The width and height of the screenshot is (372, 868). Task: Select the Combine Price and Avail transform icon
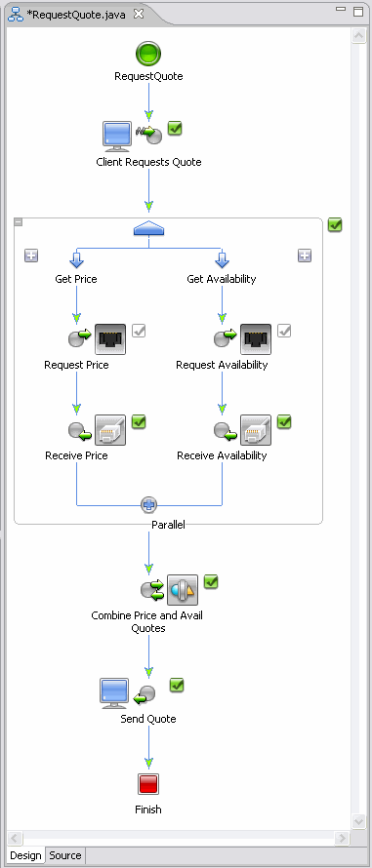[x=183, y=590]
